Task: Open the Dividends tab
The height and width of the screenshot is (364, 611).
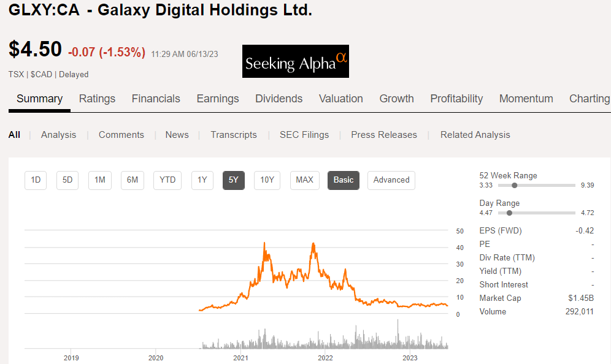Action: [279, 99]
